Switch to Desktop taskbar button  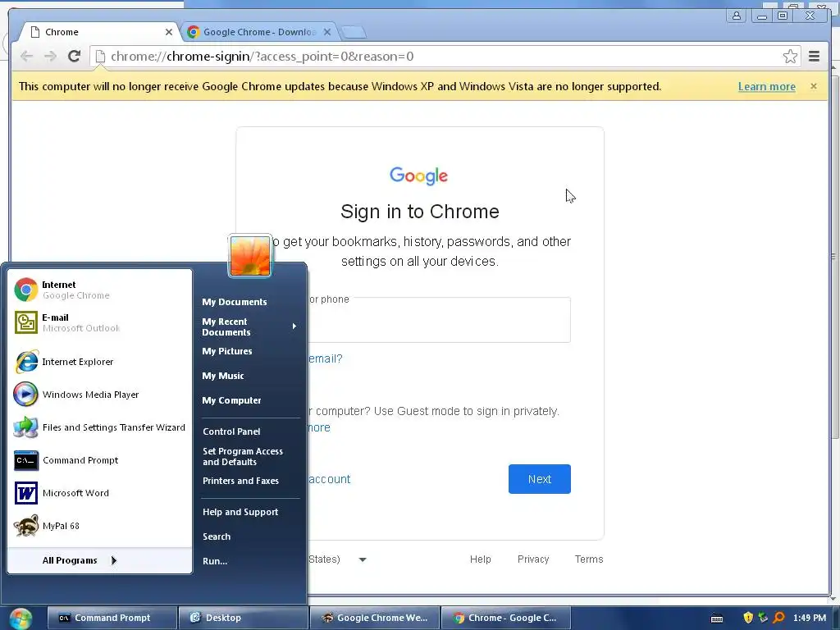(x=243, y=618)
